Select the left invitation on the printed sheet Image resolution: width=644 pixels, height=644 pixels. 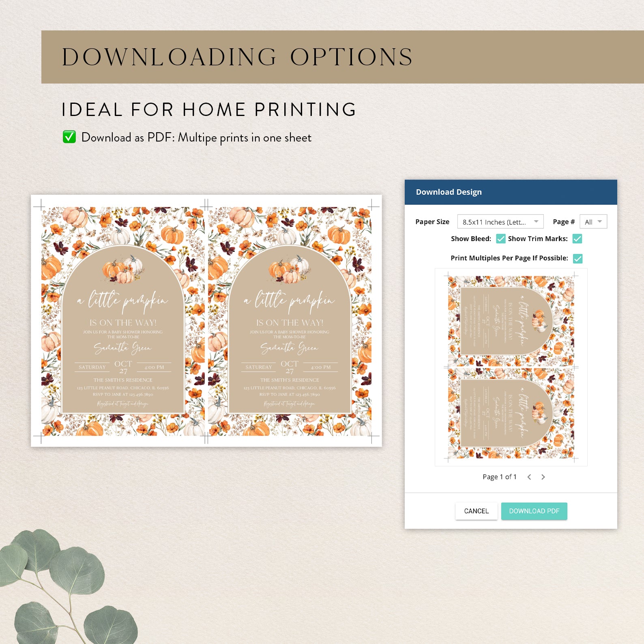click(123, 322)
